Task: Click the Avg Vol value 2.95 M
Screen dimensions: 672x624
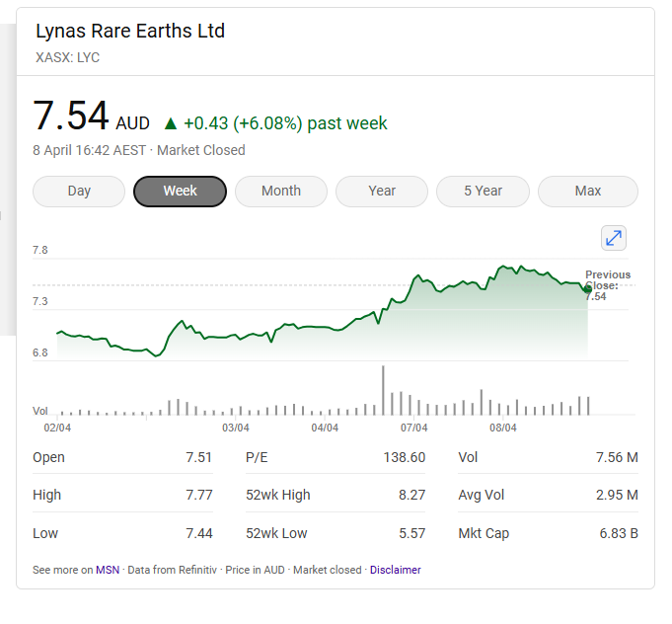Action: tap(617, 495)
